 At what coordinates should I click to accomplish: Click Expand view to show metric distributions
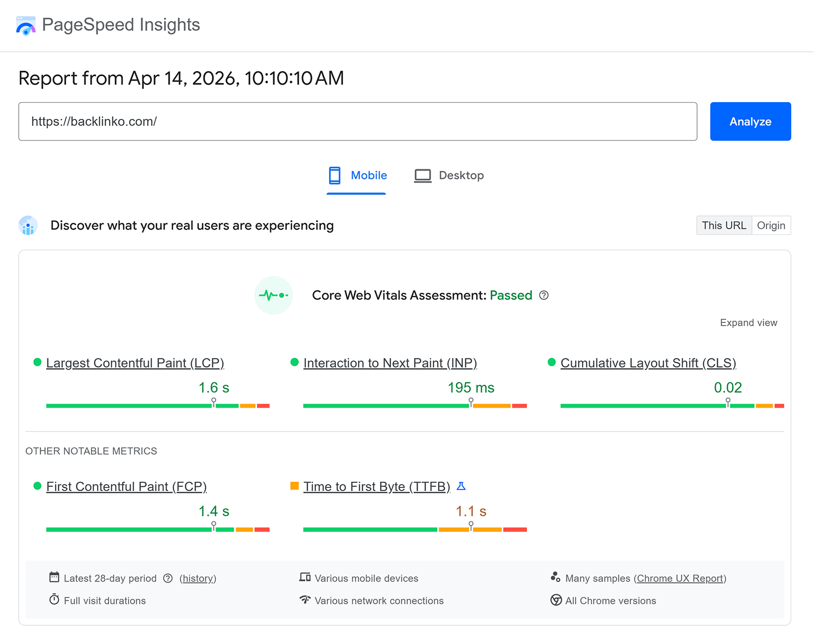[x=748, y=322]
